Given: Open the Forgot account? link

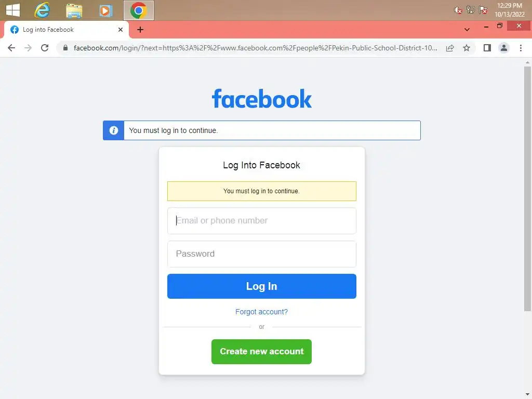Looking at the screenshot, I should pos(262,312).
